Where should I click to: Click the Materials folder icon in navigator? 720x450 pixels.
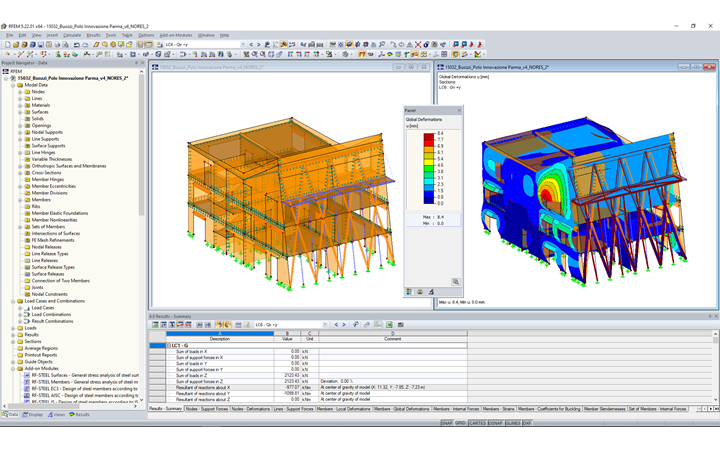(x=27, y=105)
